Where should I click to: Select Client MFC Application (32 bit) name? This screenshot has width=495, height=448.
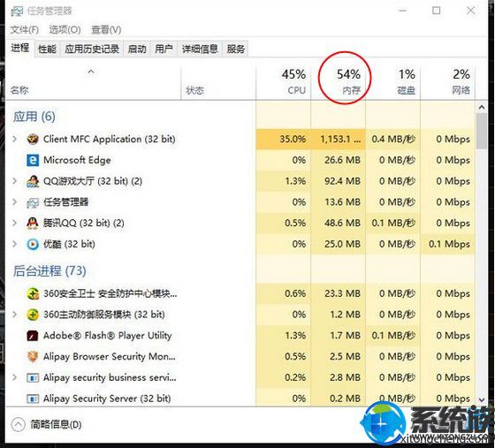pos(110,139)
